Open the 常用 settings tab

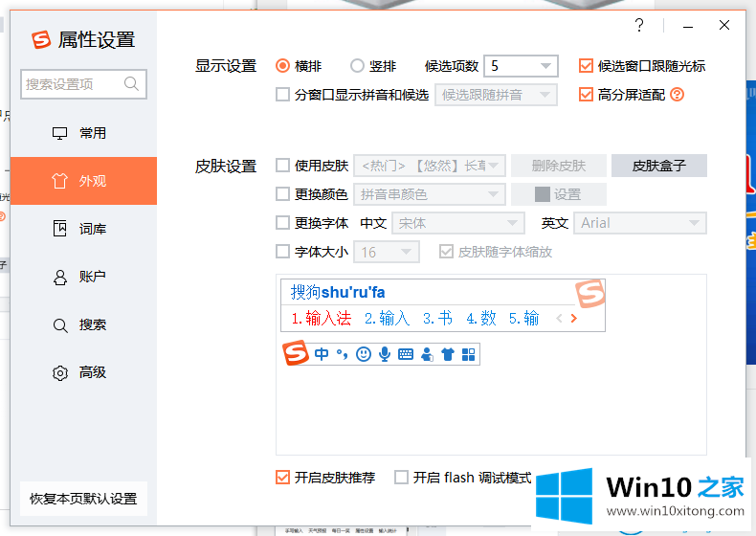coord(83,133)
